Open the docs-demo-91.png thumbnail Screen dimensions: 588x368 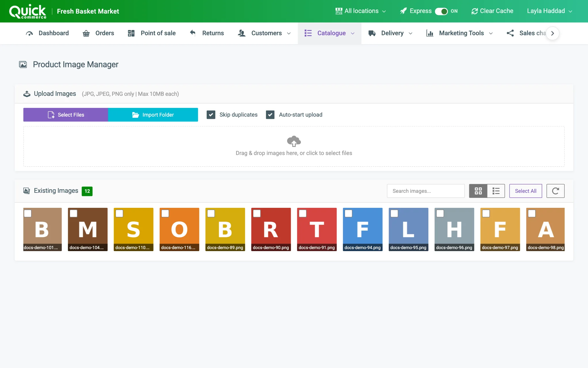click(x=317, y=229)
